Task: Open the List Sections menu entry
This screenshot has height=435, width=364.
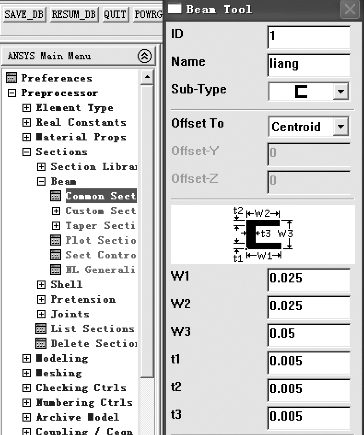Action: [93, 328]
